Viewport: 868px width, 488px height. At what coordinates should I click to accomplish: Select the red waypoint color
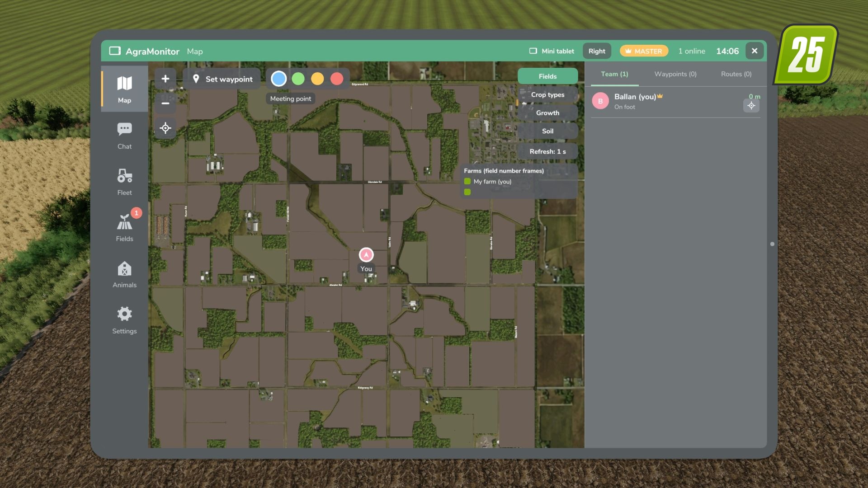[337, 79]
